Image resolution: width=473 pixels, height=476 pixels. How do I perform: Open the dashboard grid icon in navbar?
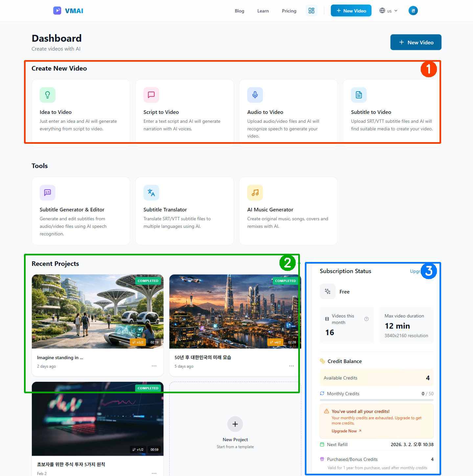(311, 11)
